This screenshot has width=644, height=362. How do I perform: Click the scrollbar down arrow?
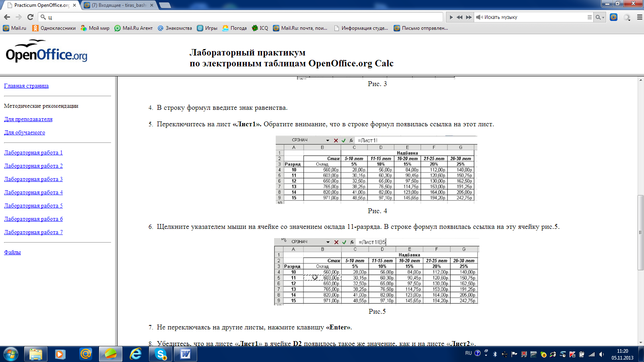(640, 343)
